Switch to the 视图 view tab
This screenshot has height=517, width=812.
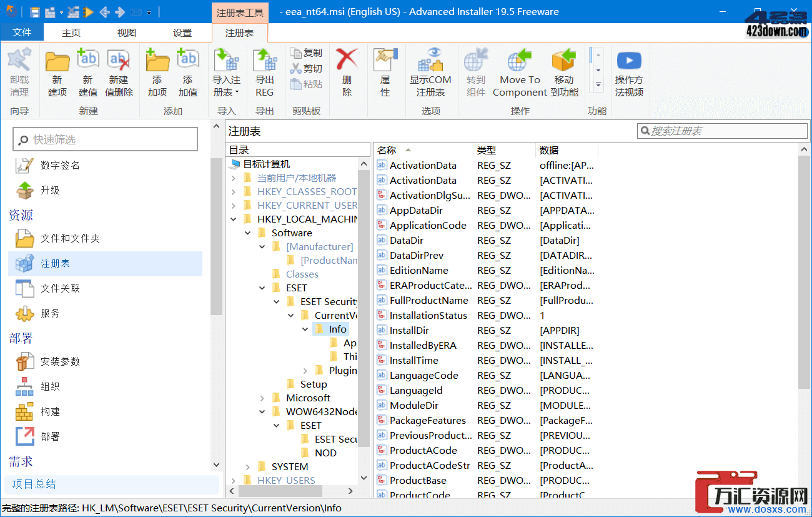pos(127,33)
